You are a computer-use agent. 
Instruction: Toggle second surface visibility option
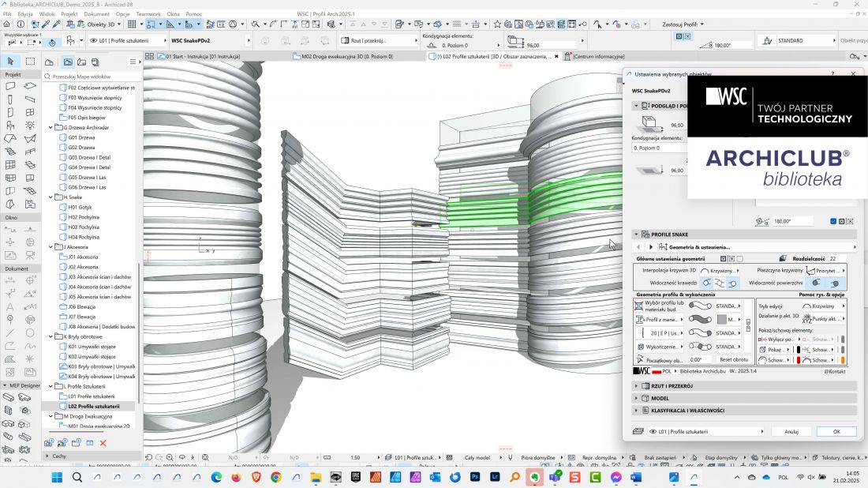(x=834, y=283)
